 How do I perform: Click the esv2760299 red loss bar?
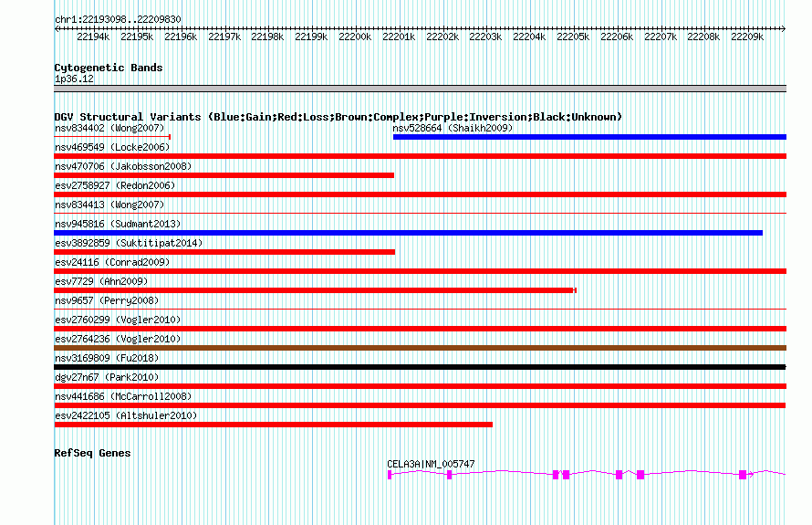pyautogui.click(x=420, y=329)
